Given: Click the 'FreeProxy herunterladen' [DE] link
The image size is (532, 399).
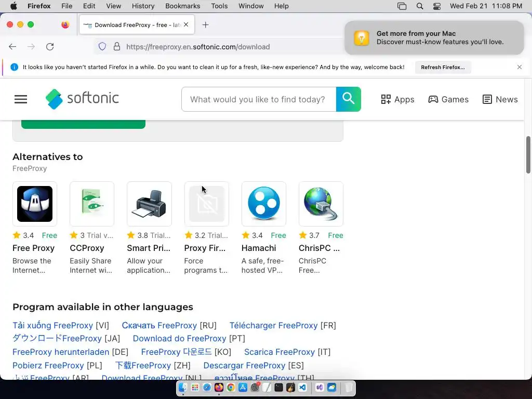Looking at the screenshot, I should click(x=61, y=352).
